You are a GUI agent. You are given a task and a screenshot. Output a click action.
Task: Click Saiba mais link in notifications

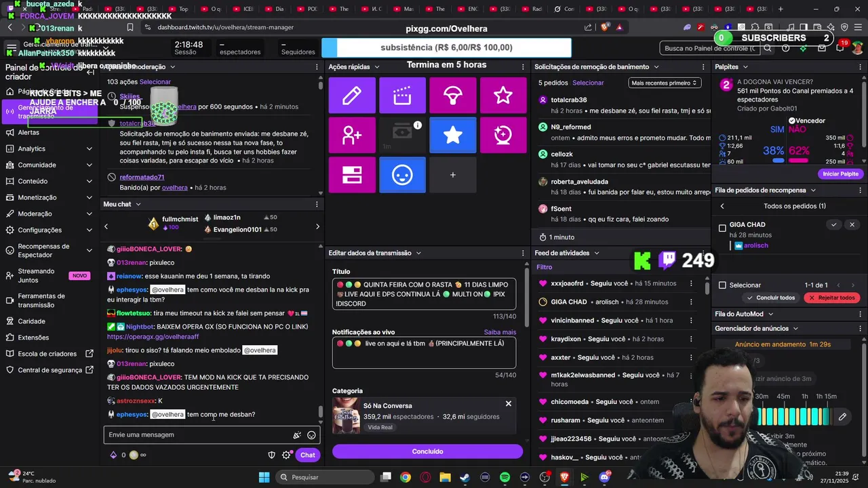point(500,332)
